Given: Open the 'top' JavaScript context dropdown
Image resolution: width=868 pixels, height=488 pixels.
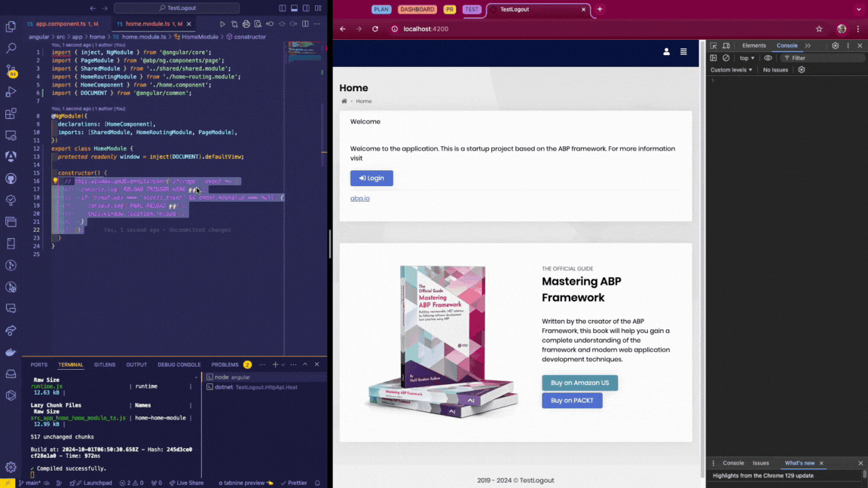Looking at the screenshot, I should tap(747, 58).
